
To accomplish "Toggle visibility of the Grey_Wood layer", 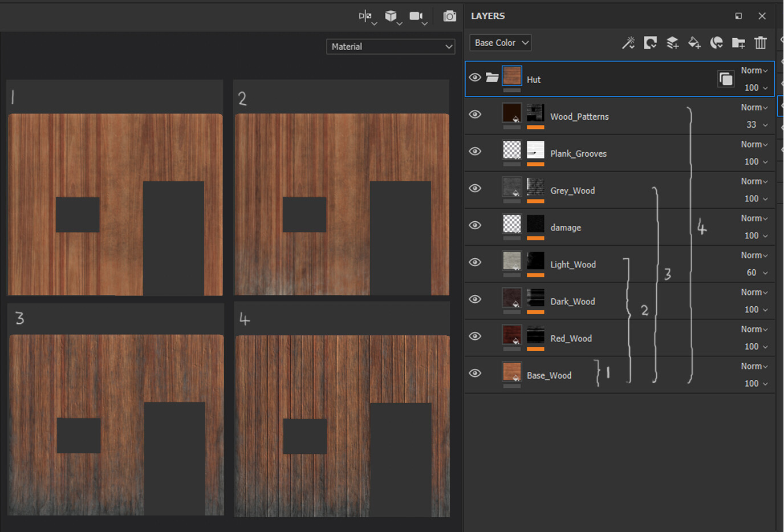I will 475,188.
